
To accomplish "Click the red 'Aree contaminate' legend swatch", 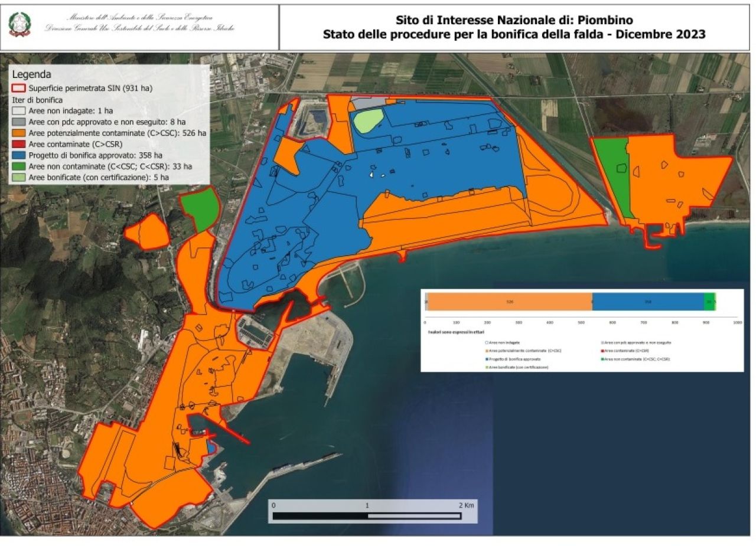I will (x=19, y=143).
